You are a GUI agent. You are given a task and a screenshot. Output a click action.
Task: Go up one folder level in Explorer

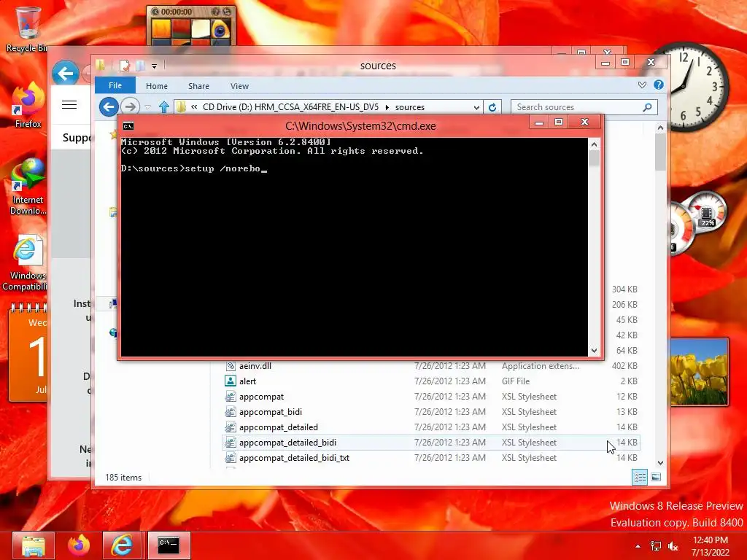[x=164, y=107]
